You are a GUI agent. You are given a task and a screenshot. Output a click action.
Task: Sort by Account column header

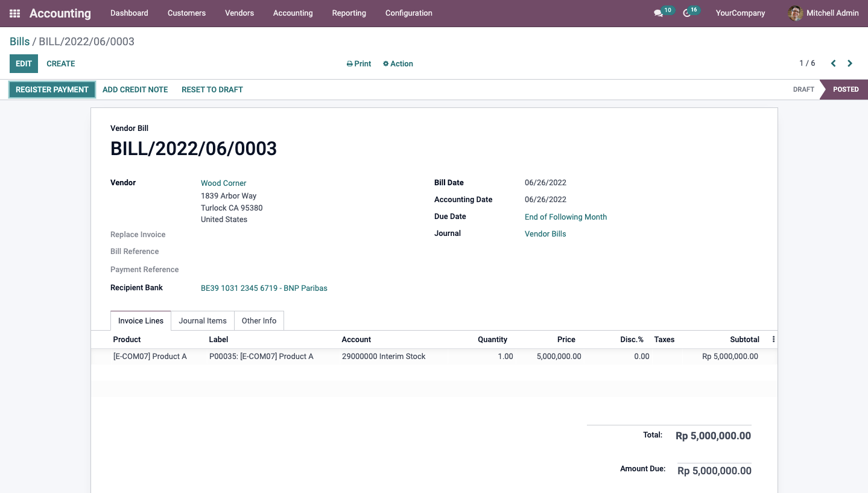tap(356, 340)
